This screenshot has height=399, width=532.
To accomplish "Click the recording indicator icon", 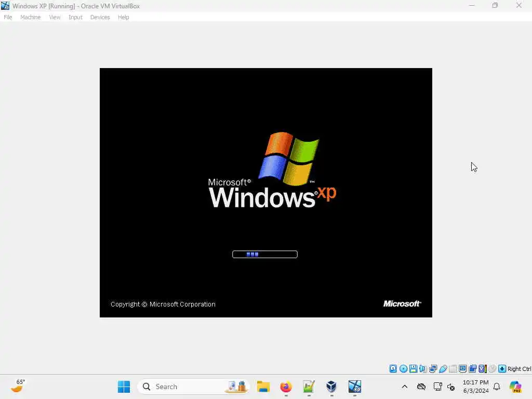I will 472,369.
